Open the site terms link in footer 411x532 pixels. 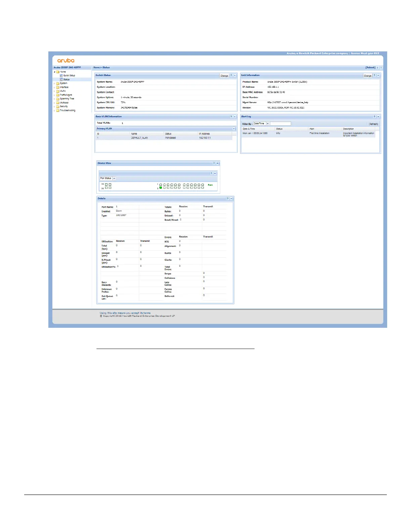coord(125,313)
